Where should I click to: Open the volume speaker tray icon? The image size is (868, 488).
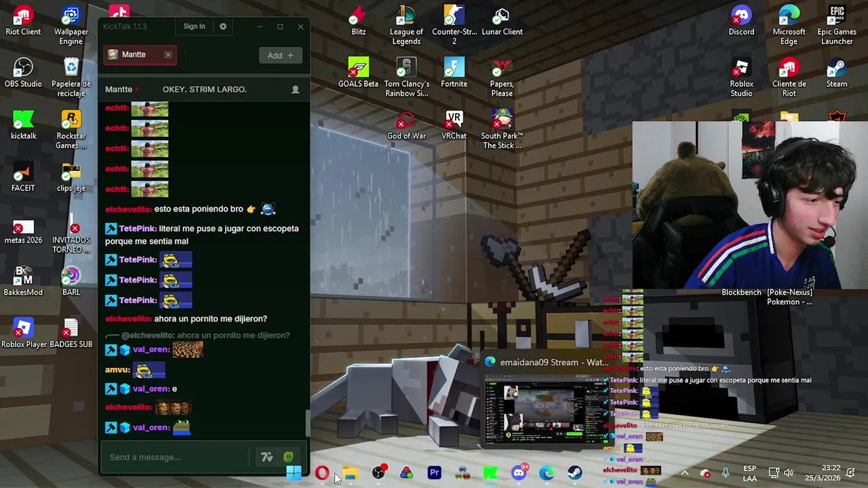tap(789, 473)
